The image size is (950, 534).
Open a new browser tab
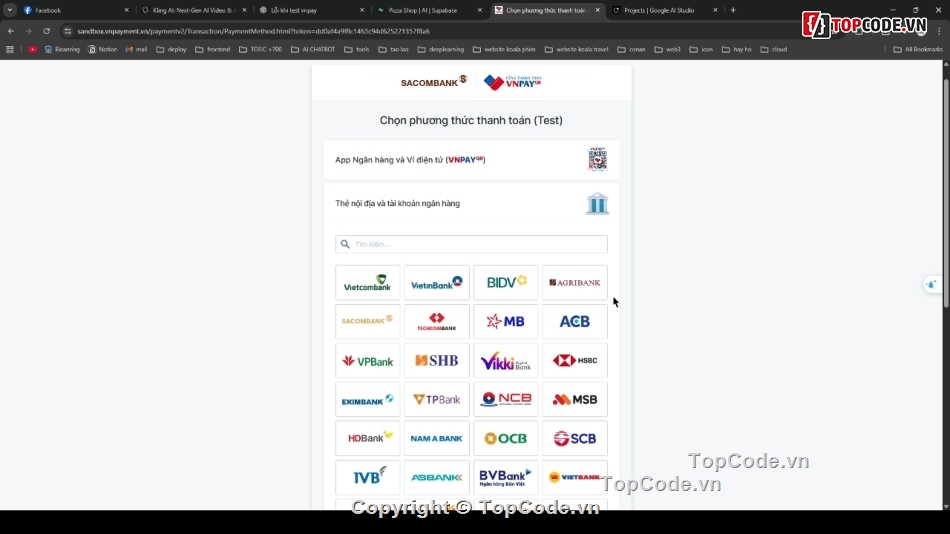click(x=733, y=10)
